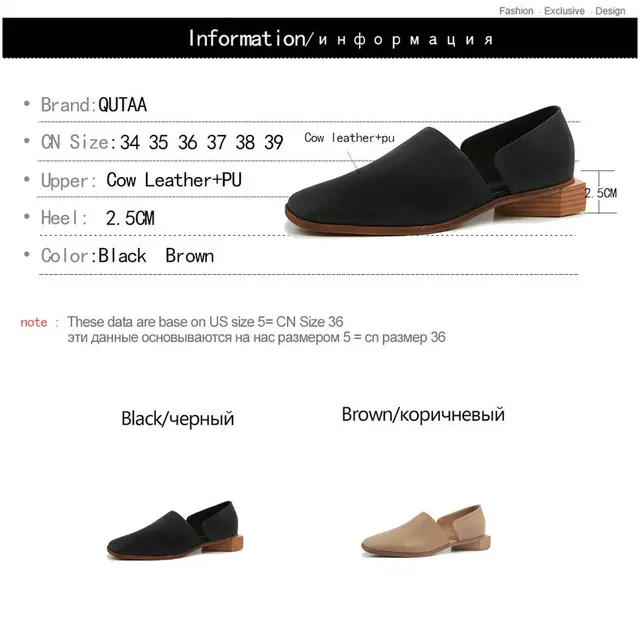Click the black shoe thumbnail at bottom
The width and height of the screenshot is (640, 640).
pyautogui.click(x=175, y=530)
